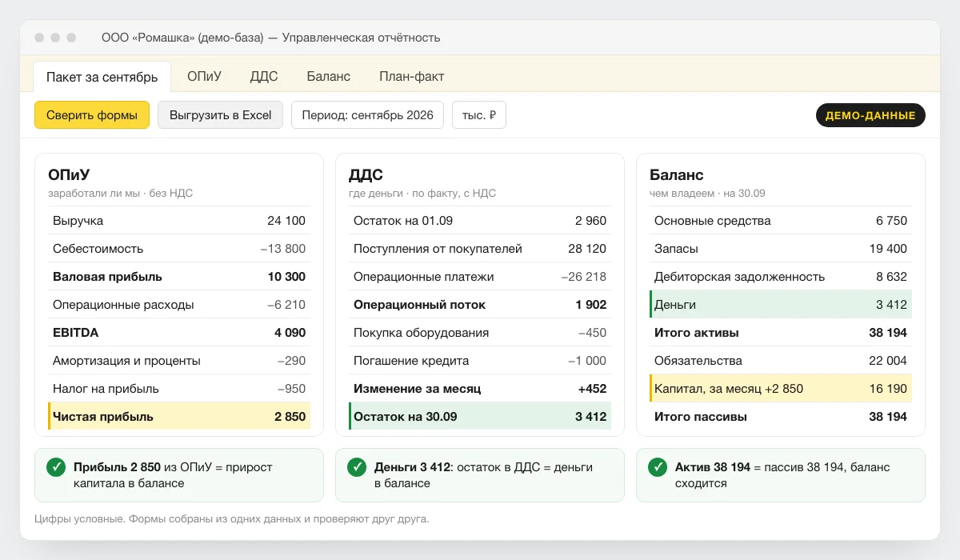Screen dimensions: 960x560
Task: Select the EBITDA row
Action: click(179, 333)
